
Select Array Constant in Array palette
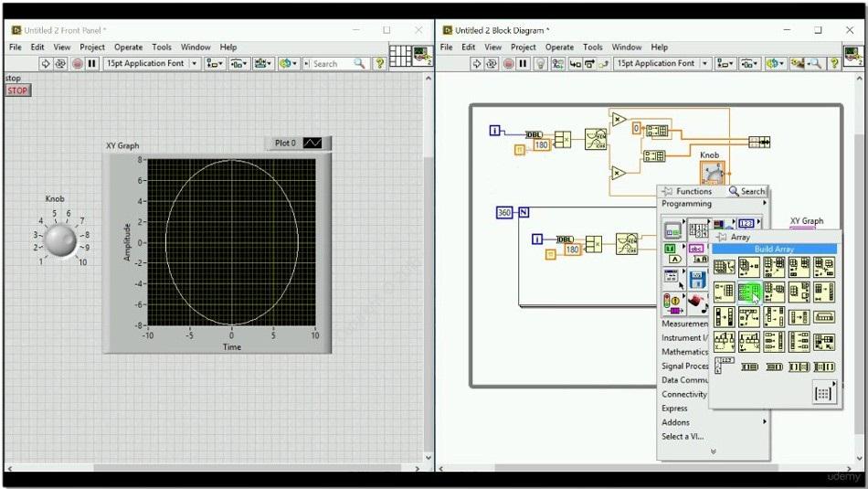point(724,366)
